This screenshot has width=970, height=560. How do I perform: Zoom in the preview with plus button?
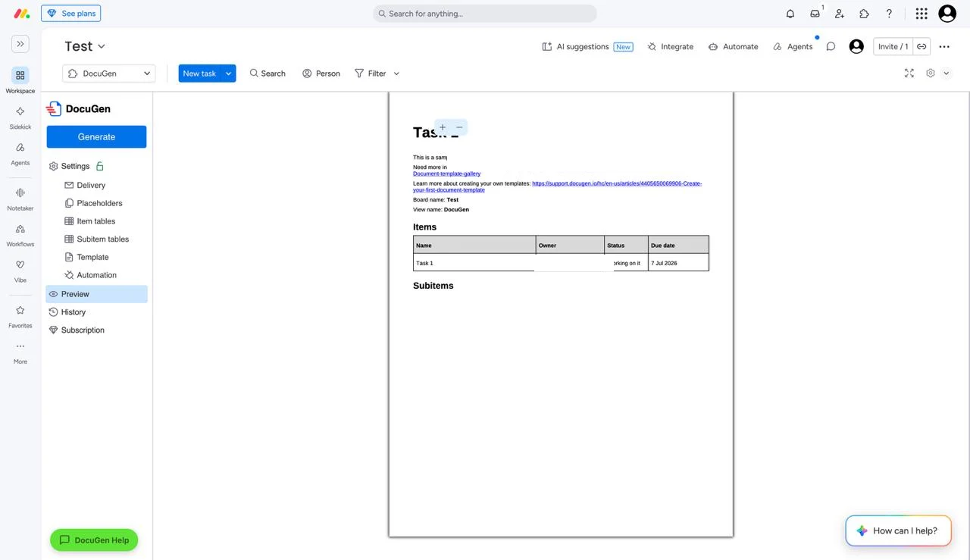tap(443, 127)
